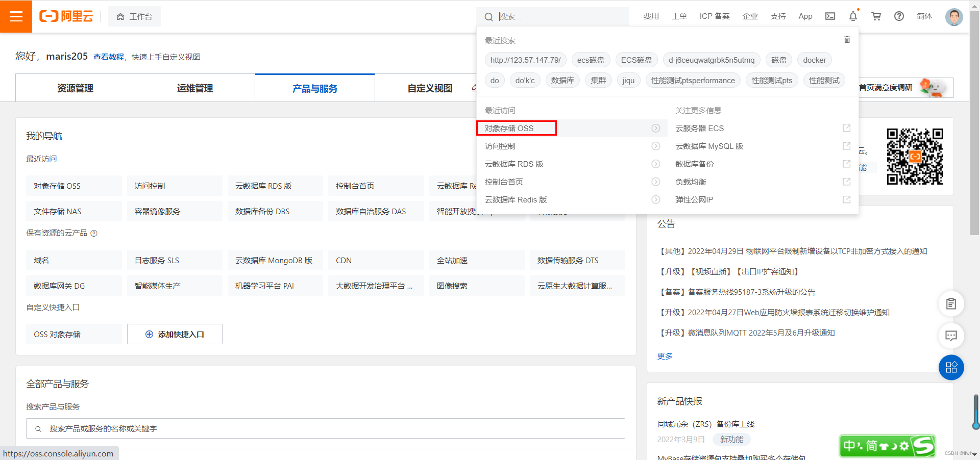This screenshot has height=460, width=980.
Task: Open help via the question mark icon
Action: coord(898,16)
